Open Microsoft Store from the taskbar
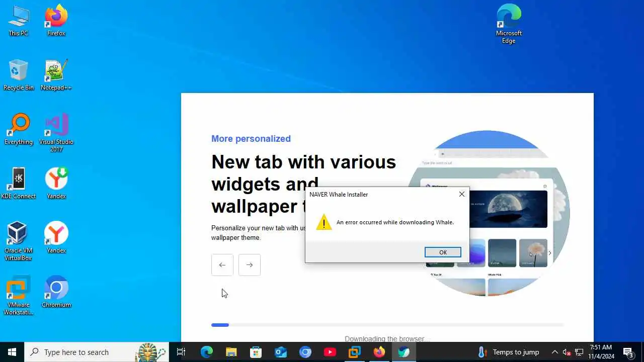The width and height of the screenshot is (644, 362). coord(256,352)
